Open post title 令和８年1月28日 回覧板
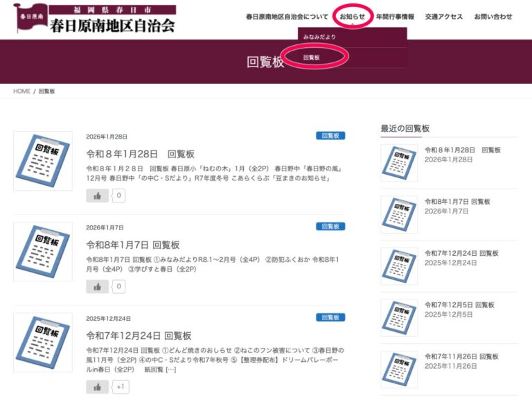 pyautogui.click(x=140, y=154)
